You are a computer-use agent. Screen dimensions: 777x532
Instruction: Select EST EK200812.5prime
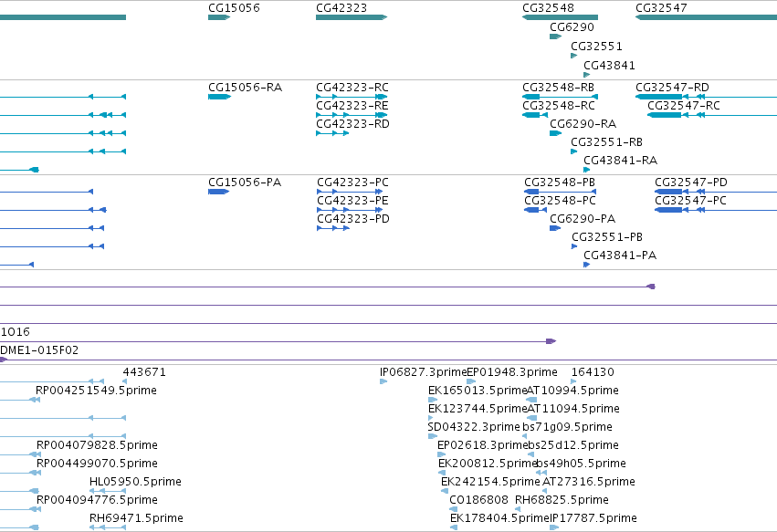[488, 464]
